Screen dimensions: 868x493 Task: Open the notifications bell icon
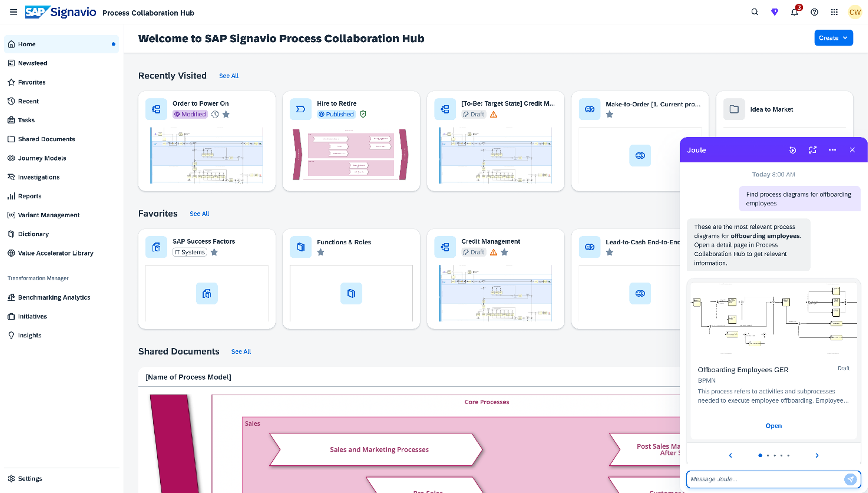tap(794, 12)
